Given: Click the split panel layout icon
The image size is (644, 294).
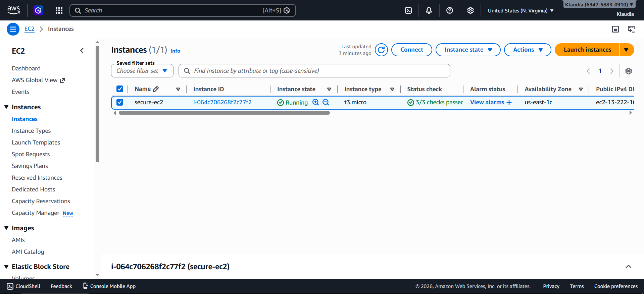Looking at the screenshot, I should pyautogui.click(x=615, y=29).
